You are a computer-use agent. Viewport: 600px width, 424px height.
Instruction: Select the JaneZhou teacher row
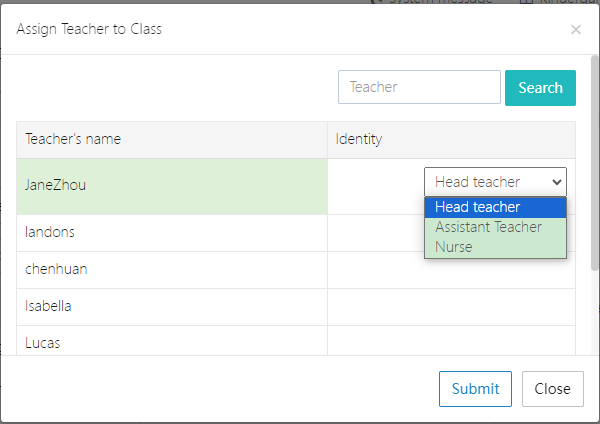(171, 186)
